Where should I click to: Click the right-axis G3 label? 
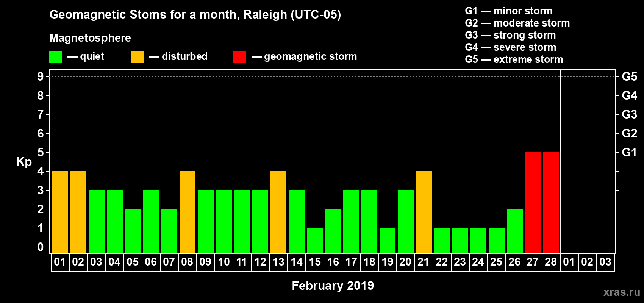pos(629,114)
